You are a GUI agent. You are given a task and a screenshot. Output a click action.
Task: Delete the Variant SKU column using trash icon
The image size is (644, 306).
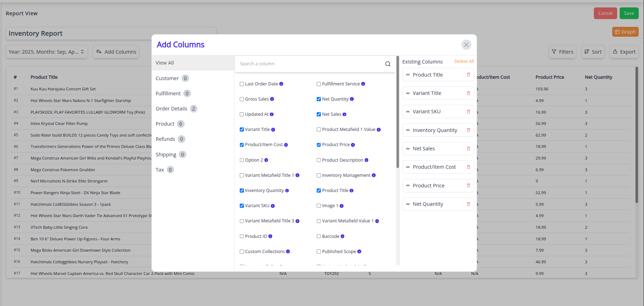(x=469, y=112)
